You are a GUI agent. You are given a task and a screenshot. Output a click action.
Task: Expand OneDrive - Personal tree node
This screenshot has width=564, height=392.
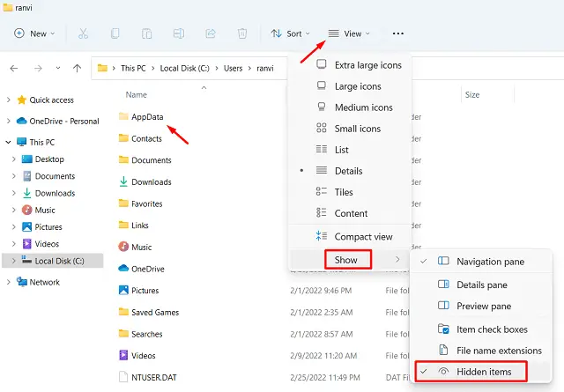coord(8,122)
